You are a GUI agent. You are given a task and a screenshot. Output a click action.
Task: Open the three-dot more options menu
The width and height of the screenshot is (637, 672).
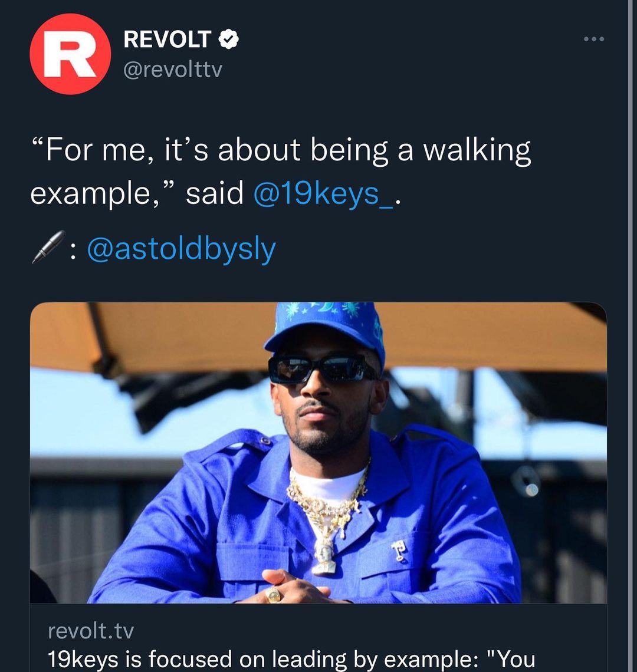pyautogui.click(x=593, y=39)
